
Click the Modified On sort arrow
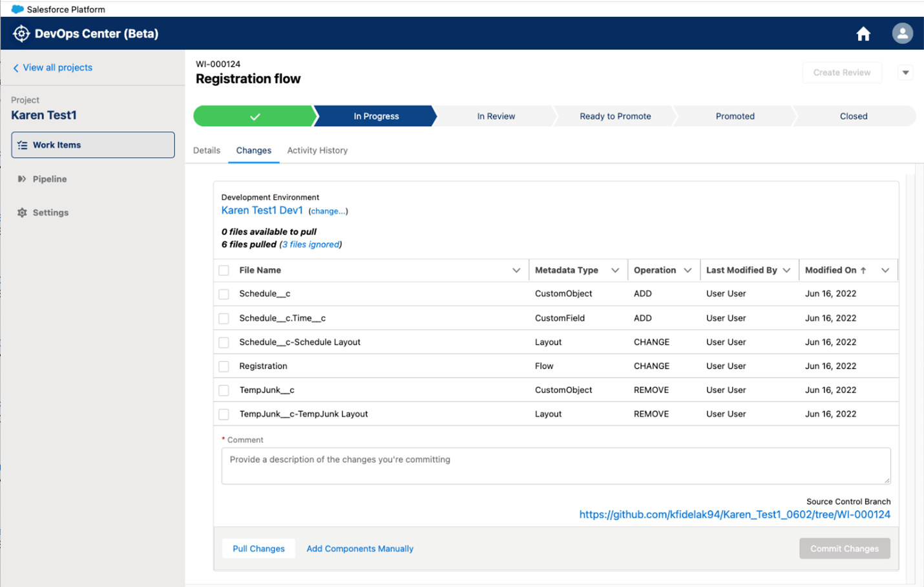(x=863, y=270)
